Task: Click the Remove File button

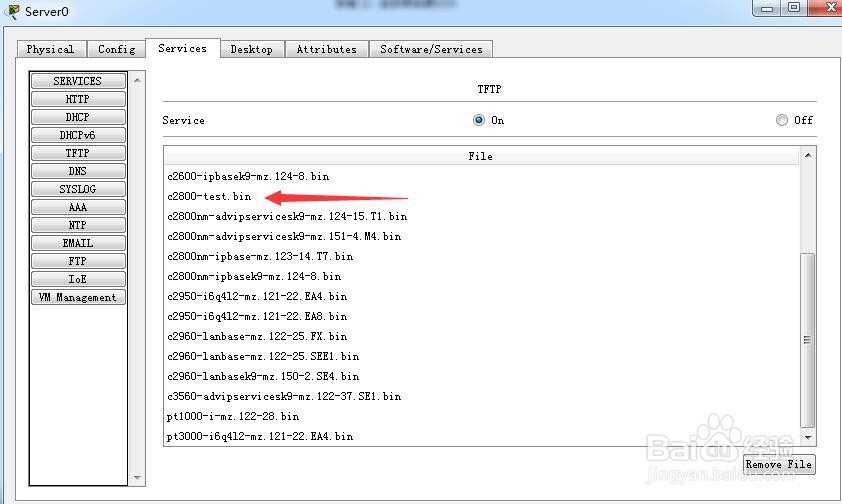Action: tap(779, 464)
